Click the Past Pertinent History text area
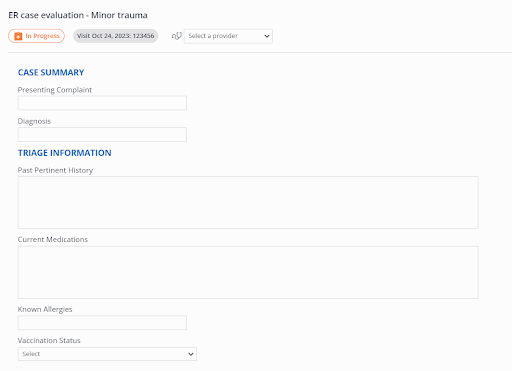Image resolution: width=512 pixels, height=371 pixels. point(248,202)
